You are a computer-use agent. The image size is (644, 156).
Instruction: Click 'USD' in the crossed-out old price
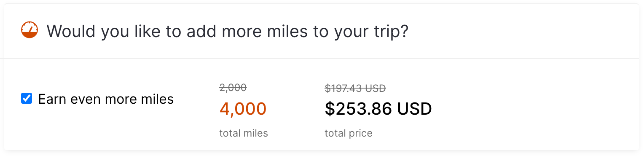tap(375, 88)
